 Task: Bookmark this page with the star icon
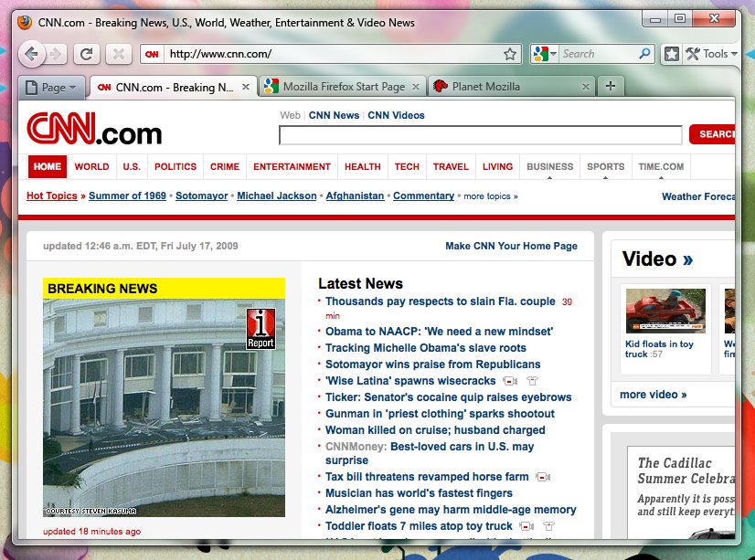click(510, 54)
